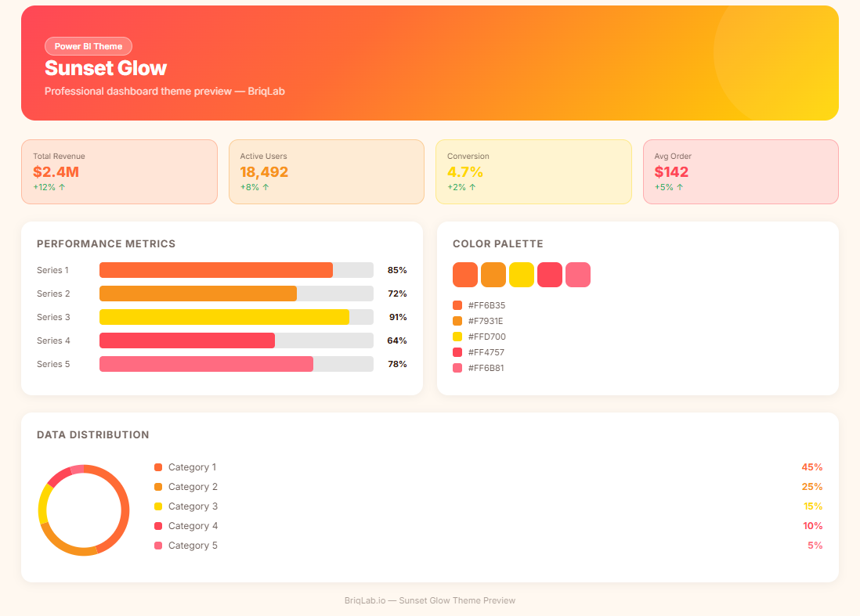
Task: Pick the first large orange palette swatch
Action: pyautogui.click(x=465, y=275)
